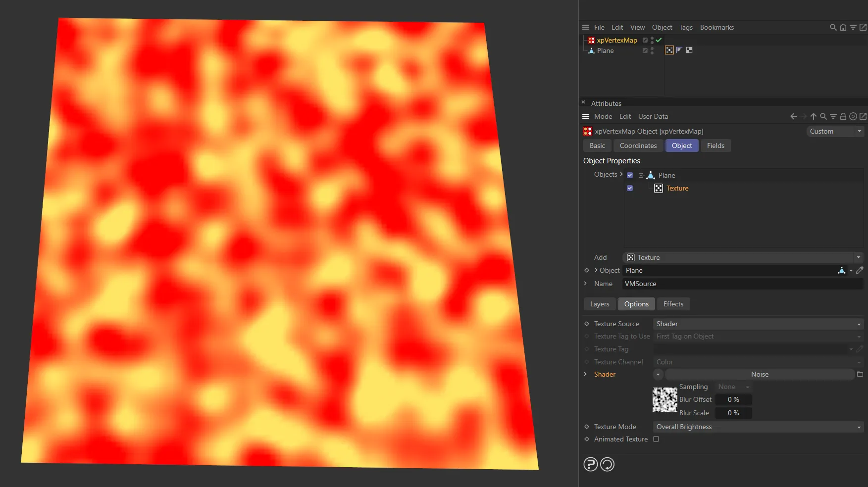Click the Plane object icon in Object Manager
This screenshot has width=868, height=487.
point(591,50)
